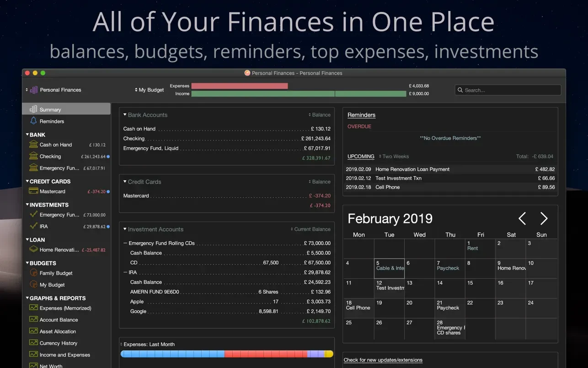Go to the previous month in calendar
Viewport: 588px width, 368px height.
pos(522,219)
